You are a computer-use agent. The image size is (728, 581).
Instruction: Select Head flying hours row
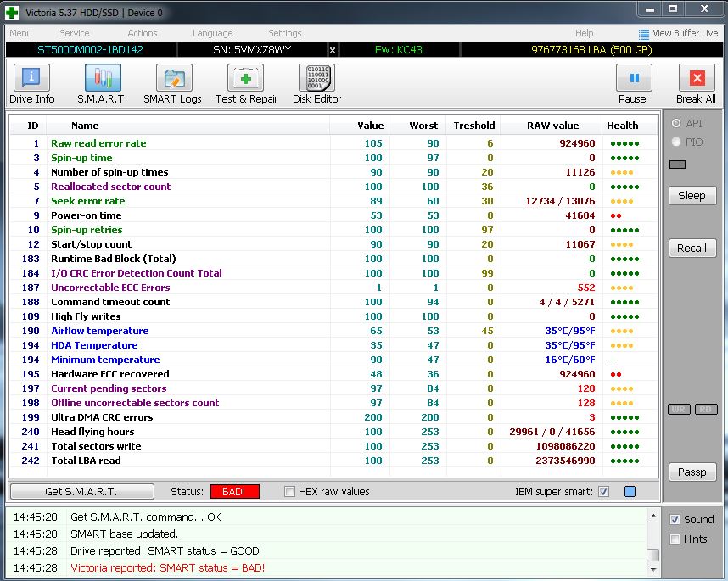point(333,432)
